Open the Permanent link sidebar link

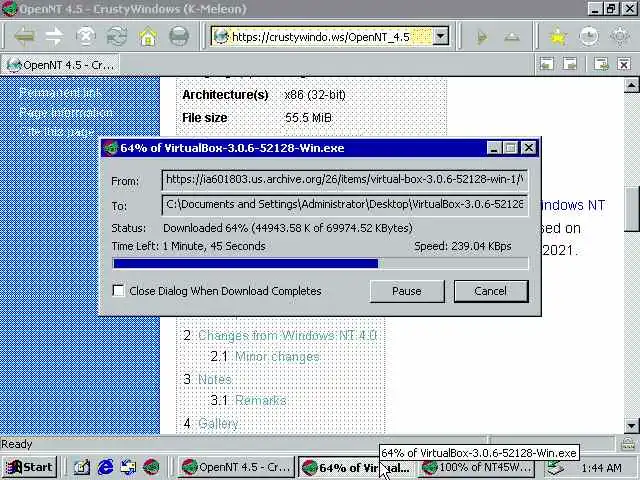pos(60,93)
